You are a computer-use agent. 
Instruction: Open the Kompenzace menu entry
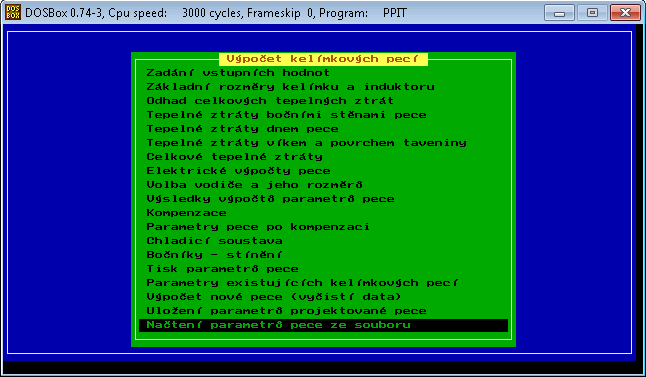[x=186, y=213]
